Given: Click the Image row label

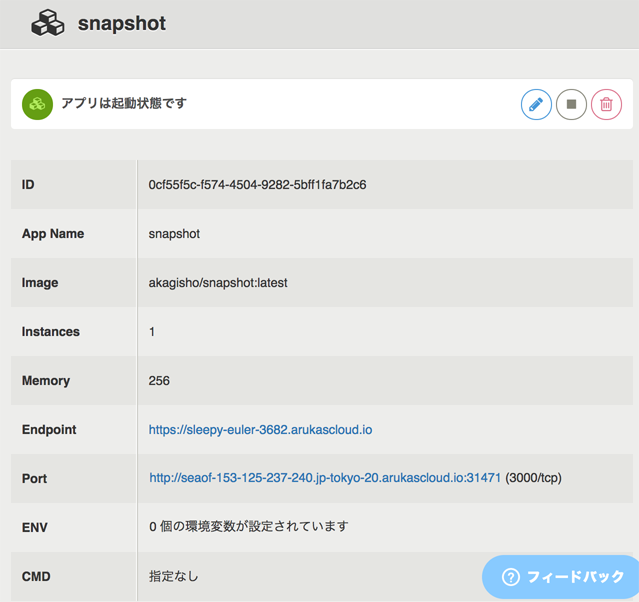Looking at the screenshot, I should coord(40,283).
